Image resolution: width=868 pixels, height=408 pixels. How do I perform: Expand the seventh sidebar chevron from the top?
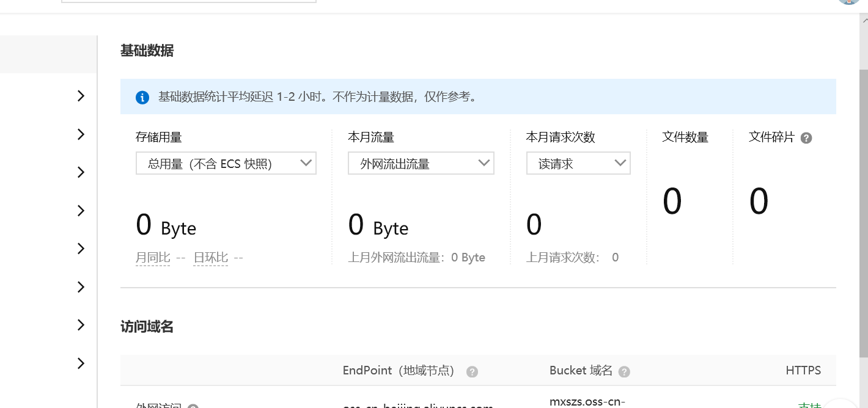pyautogui.click(x=81, y=325)
